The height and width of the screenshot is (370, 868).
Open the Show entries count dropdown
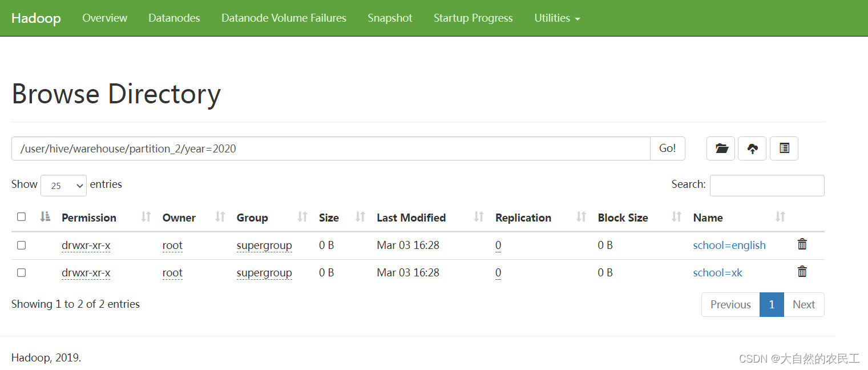coord(64,186)
